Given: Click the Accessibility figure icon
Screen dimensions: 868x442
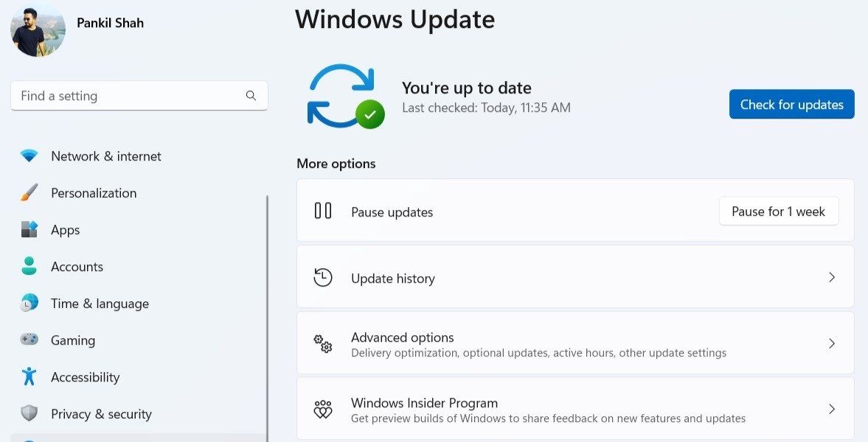Looking at the screenshot, I should 29,377.
